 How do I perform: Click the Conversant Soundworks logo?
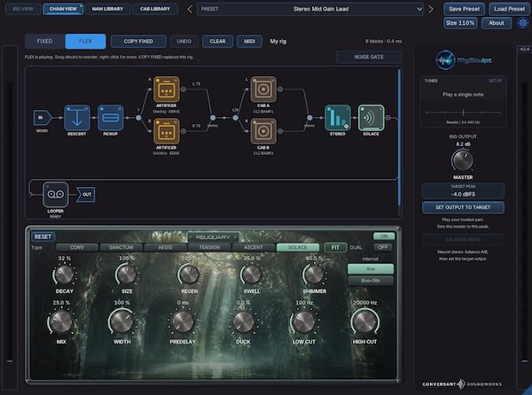pyautogui.click(x=462, y=384)
